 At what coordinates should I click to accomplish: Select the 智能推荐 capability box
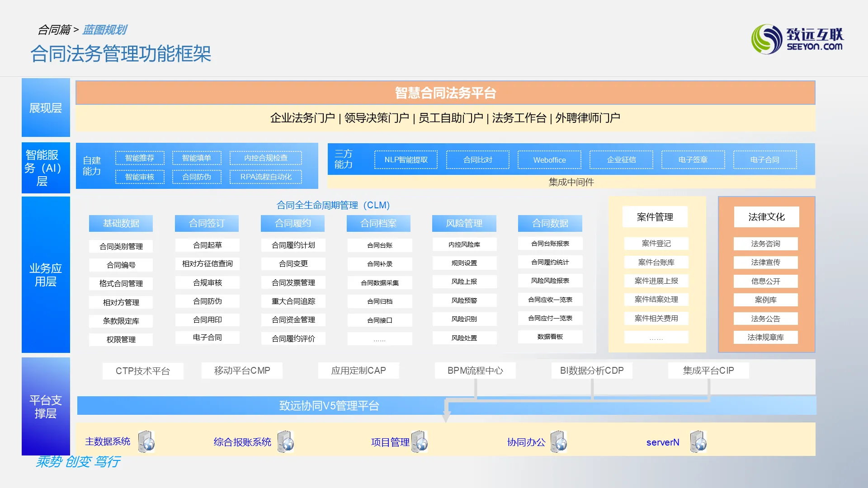(140, 158)
